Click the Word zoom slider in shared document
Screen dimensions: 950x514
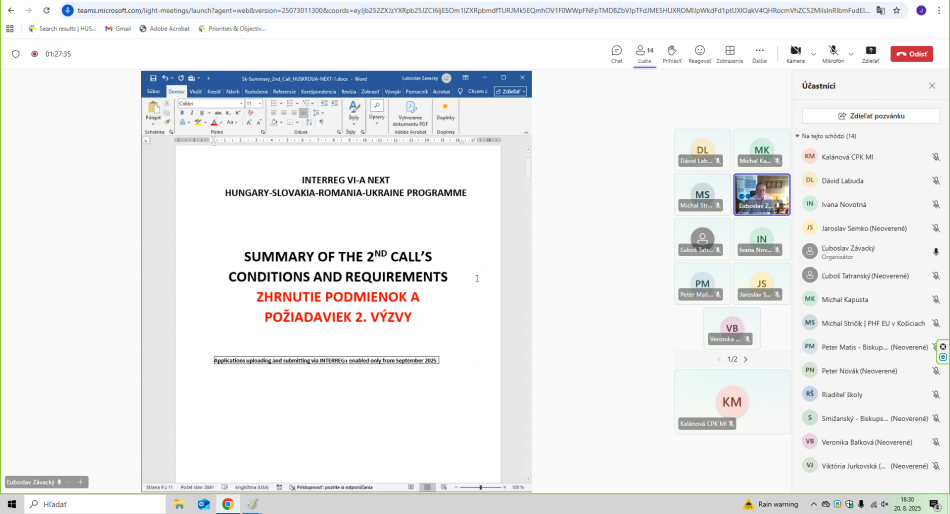(x=480, y=487)
